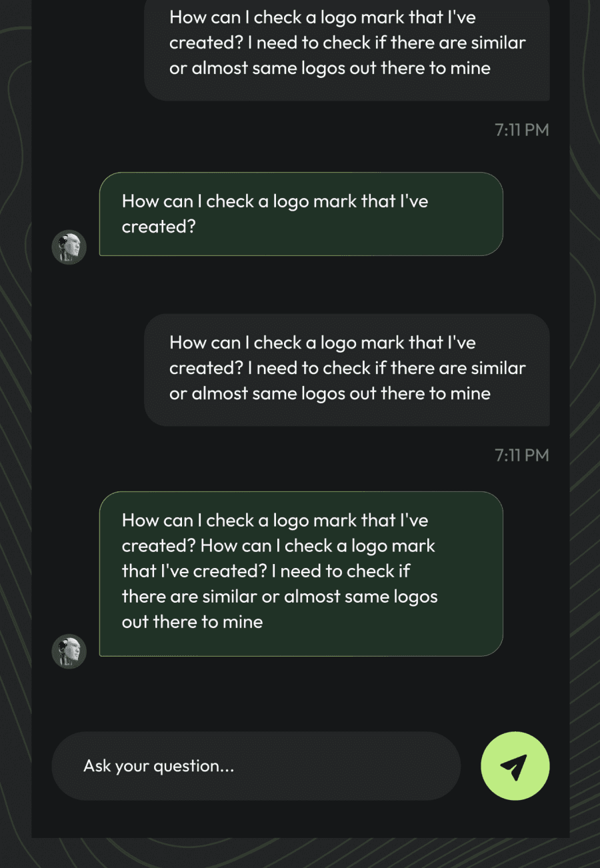600x868 pixels.
Task: Click the empty chat area left of the lower user message
Action: pyautogui.click(x=87, y=370)
